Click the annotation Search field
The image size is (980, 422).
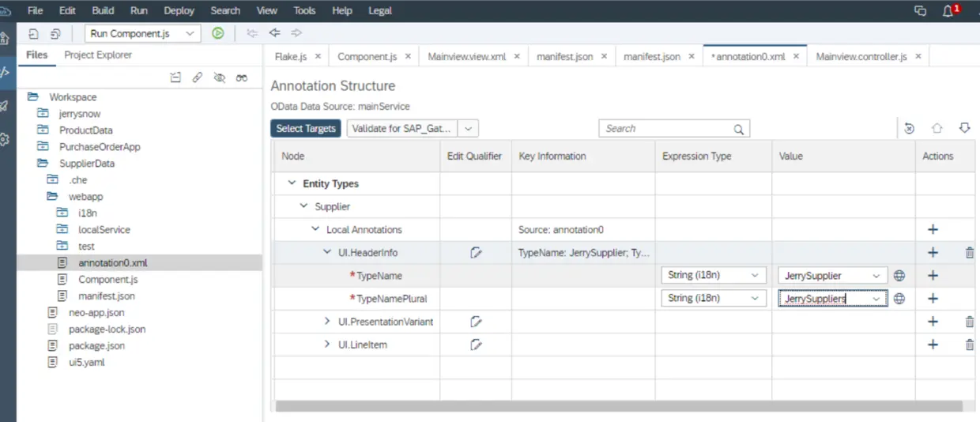point(668,129)
